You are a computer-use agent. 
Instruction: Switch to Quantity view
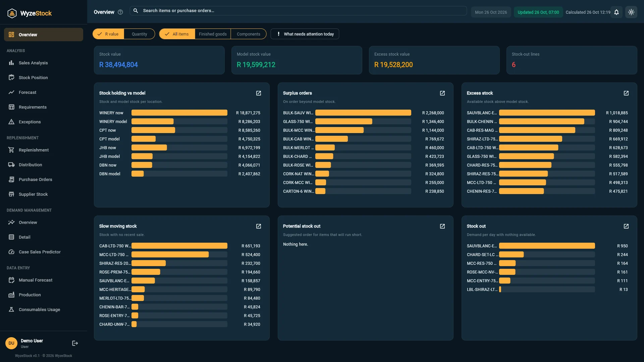(139, 34)
